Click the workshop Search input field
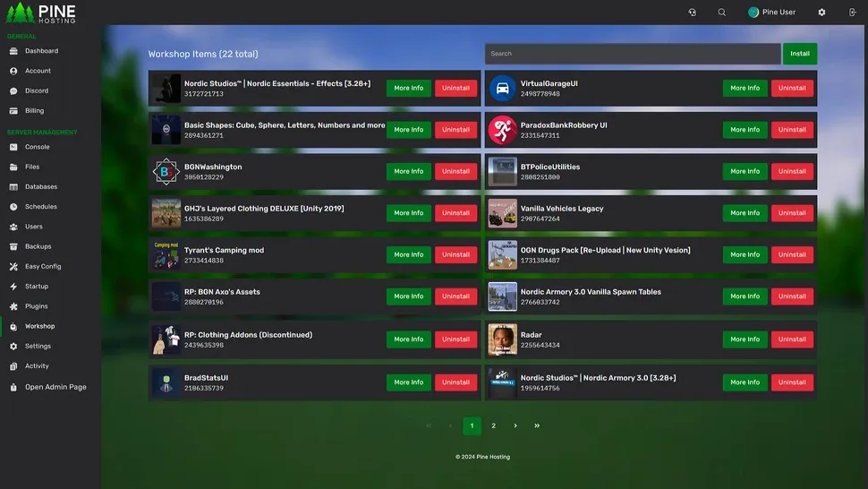Viewport: 868px width, 489px height. point(632,54)
